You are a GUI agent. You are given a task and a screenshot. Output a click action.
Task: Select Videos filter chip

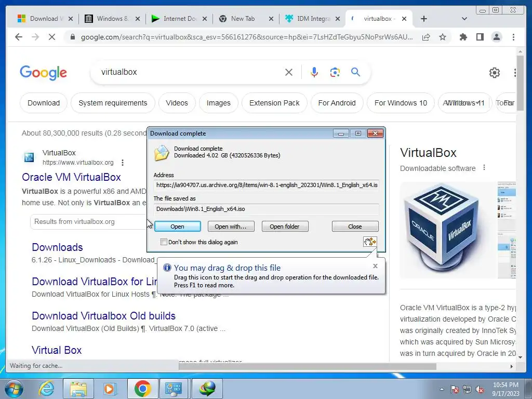[x=177, y=103]
